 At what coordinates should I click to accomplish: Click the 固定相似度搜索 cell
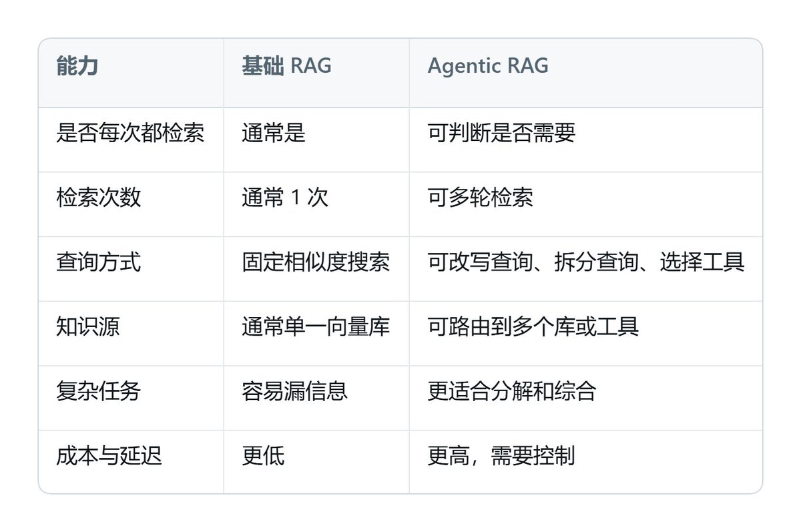[x=316, y=262]
